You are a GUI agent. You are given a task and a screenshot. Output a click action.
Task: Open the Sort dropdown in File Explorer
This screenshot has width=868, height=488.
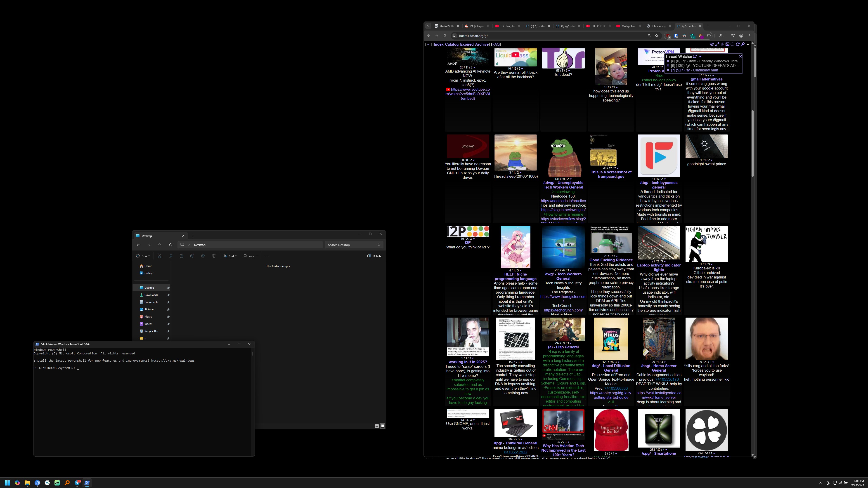[x=230, y=256]
